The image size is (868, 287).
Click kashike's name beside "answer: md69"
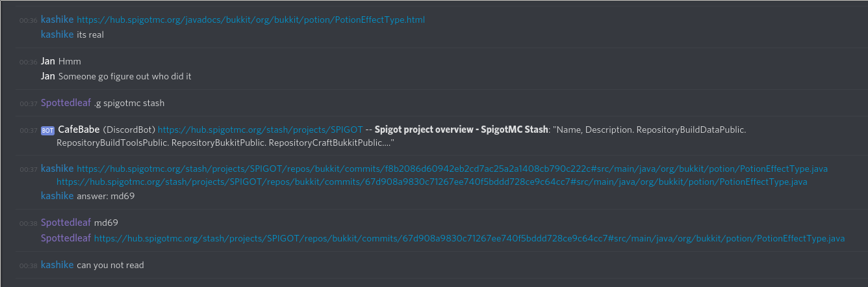pyautogui.click(x=57, y=196)
